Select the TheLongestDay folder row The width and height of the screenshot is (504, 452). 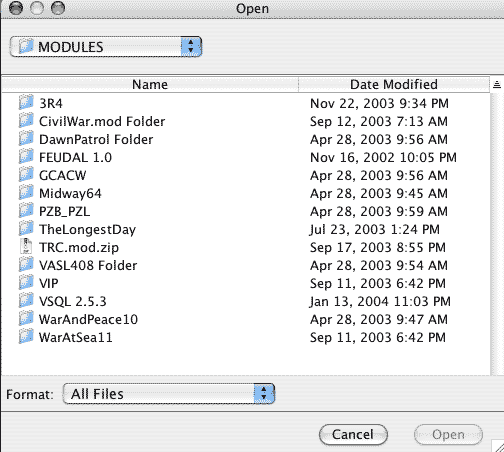(x=246, y=229)
